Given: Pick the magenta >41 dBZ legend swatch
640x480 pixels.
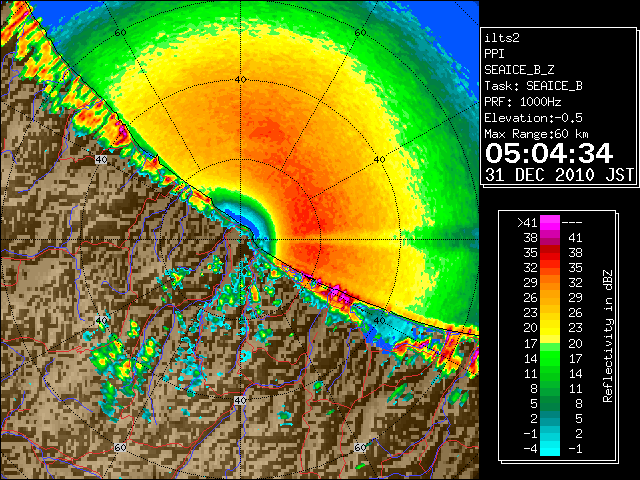Looking at the screenshot, I should (x=550, y=223).
